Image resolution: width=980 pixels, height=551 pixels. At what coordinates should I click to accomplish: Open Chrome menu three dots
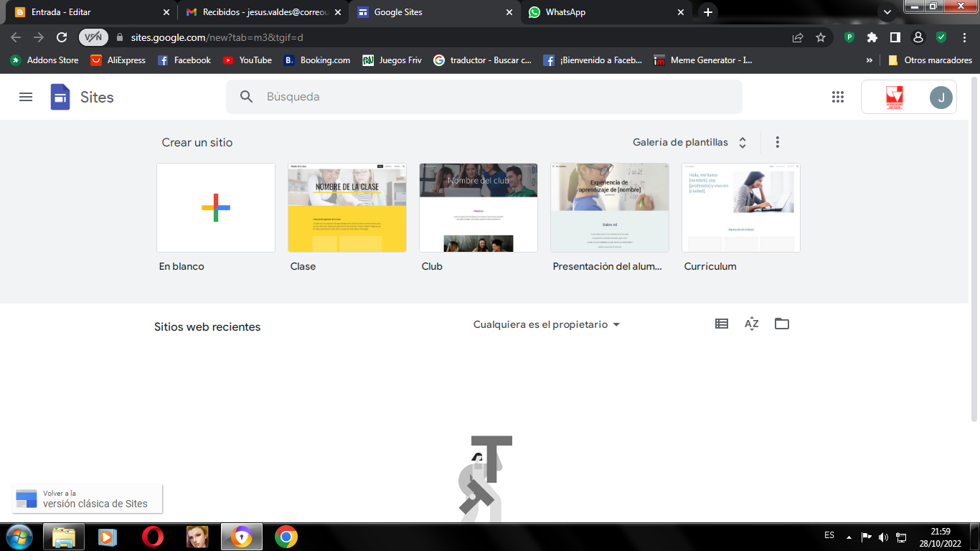click(964, 37)
